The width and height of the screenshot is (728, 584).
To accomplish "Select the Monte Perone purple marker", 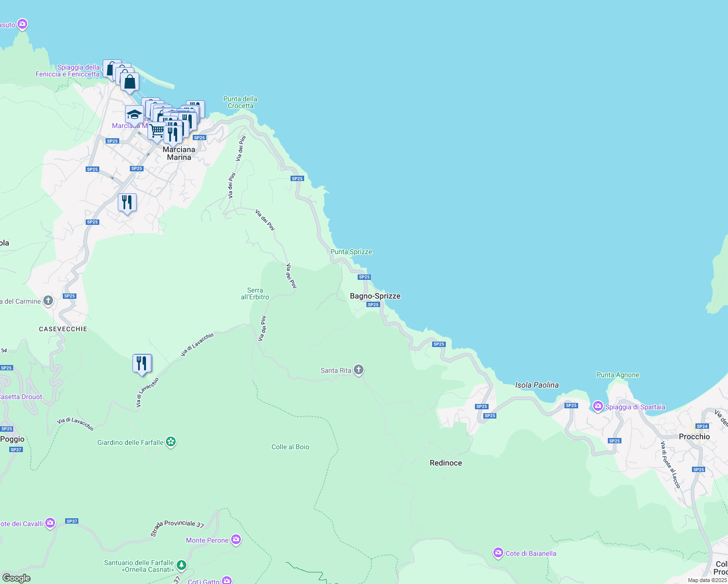I will click(236, 539).
